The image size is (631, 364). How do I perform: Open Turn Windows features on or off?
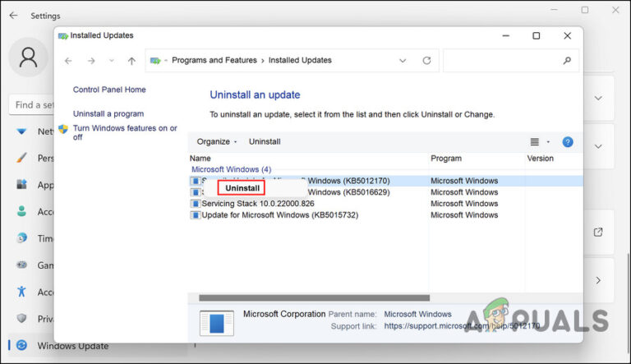[x=125, y=132]
